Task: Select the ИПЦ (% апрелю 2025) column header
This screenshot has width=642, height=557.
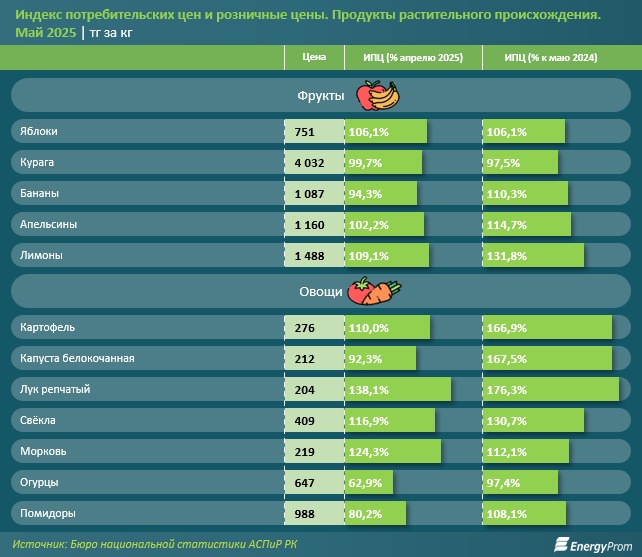Action: 413,57
